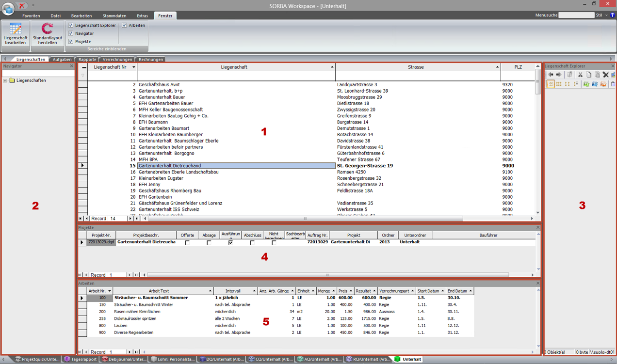
Task: Switch to Lohn: Personalsta... window tab
Action: tap(172, 359)
